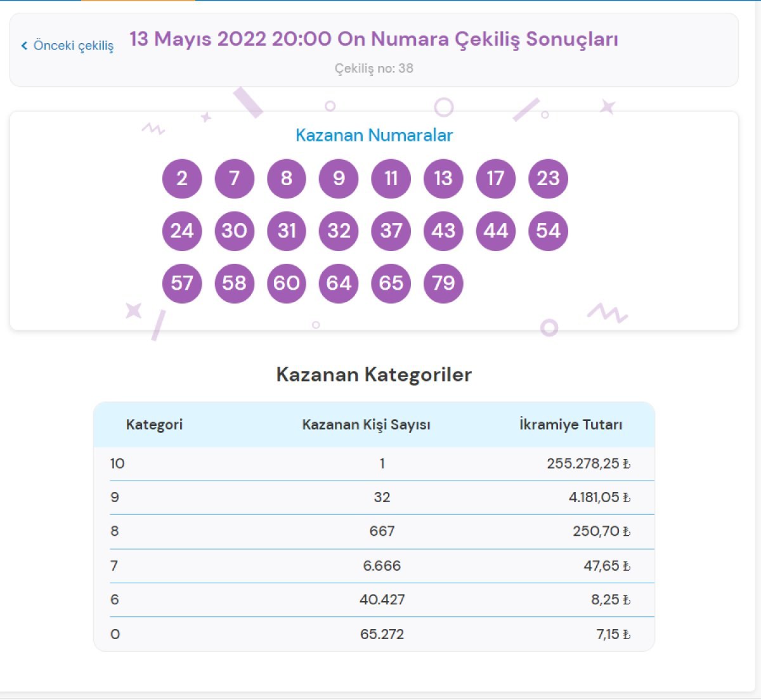Image resolution: width=761 pixels, height=700 pixels.
Task: Select winning number ball 44
Action: pyautogui.click(x=496, y=231)
